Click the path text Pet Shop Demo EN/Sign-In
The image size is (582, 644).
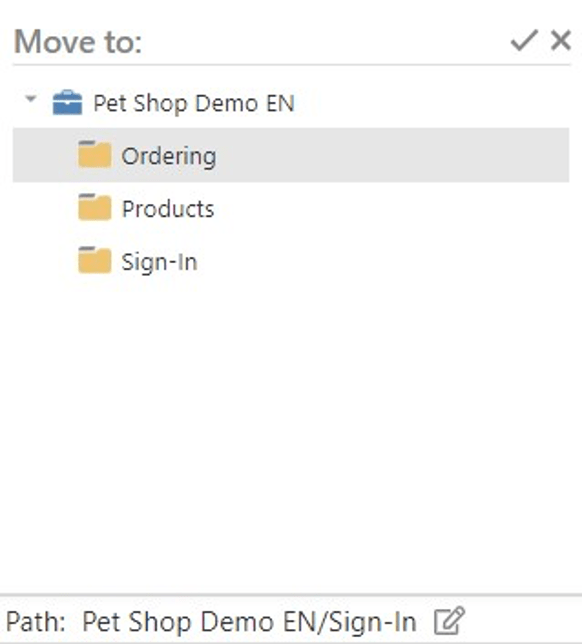[249, 622]
